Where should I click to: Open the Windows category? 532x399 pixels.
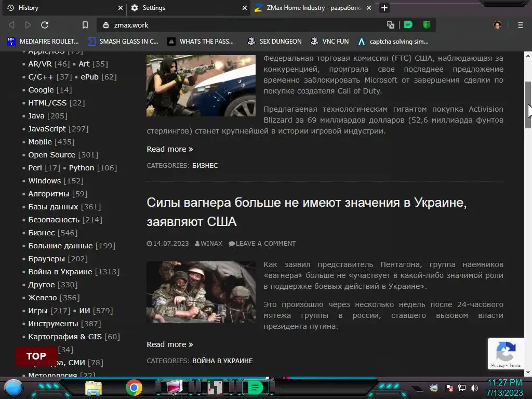(x=45, y=181)
